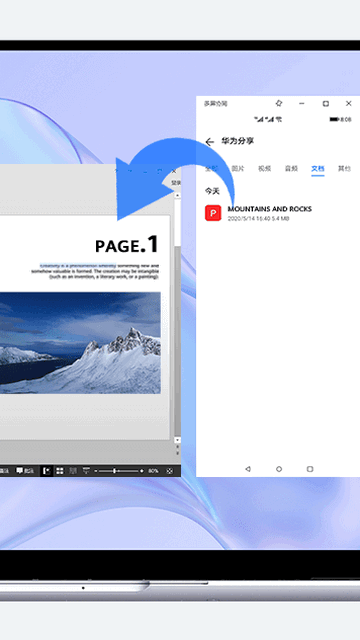Click PowerPoint scrollbar up arrow
This screenshot has height=640, width=360.
tap(177, 196)
